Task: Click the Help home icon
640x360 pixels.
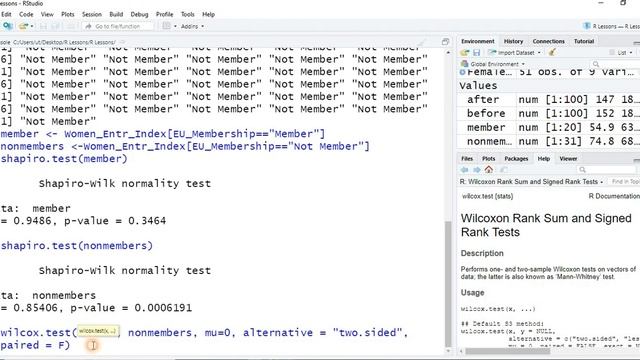Action: [x=489, y=169]
